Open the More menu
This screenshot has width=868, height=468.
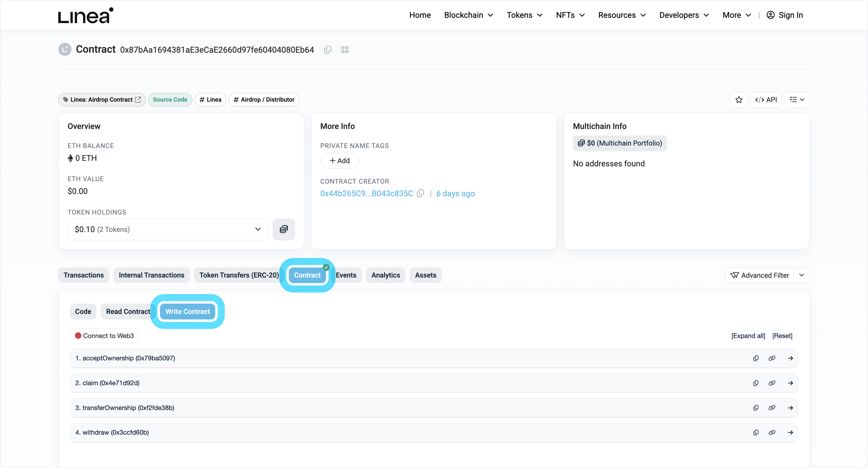(x=737, y=15)
